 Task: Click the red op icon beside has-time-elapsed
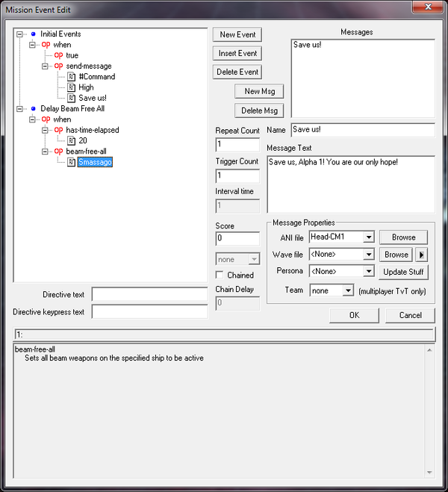click(x=58, y=130)
